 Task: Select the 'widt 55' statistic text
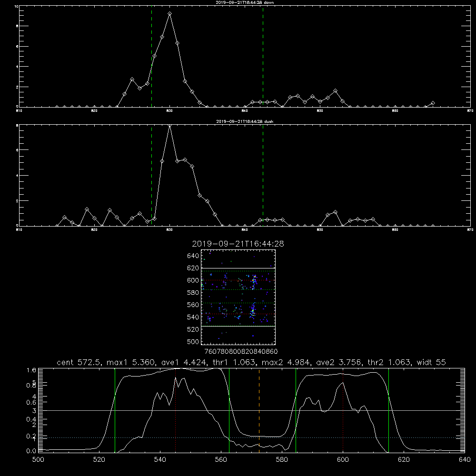pyautogui.click(x=431, y=362)
